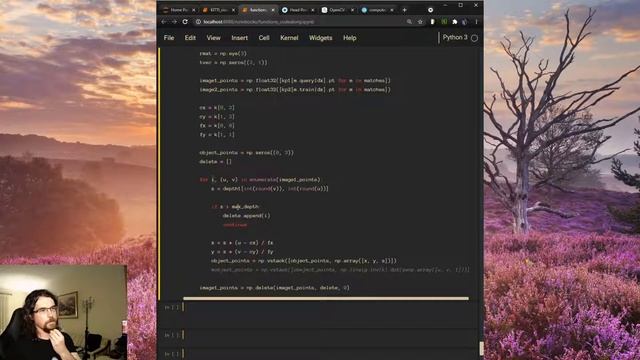Switch to the compute tab
The width and height of the screenshot is (640, 360).
coord(376,10)
